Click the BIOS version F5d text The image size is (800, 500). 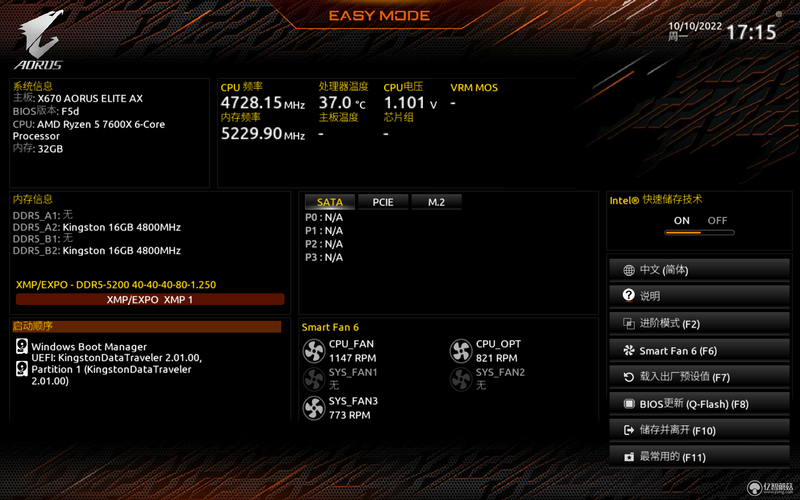pyautogui.click(x=46, y=111)
